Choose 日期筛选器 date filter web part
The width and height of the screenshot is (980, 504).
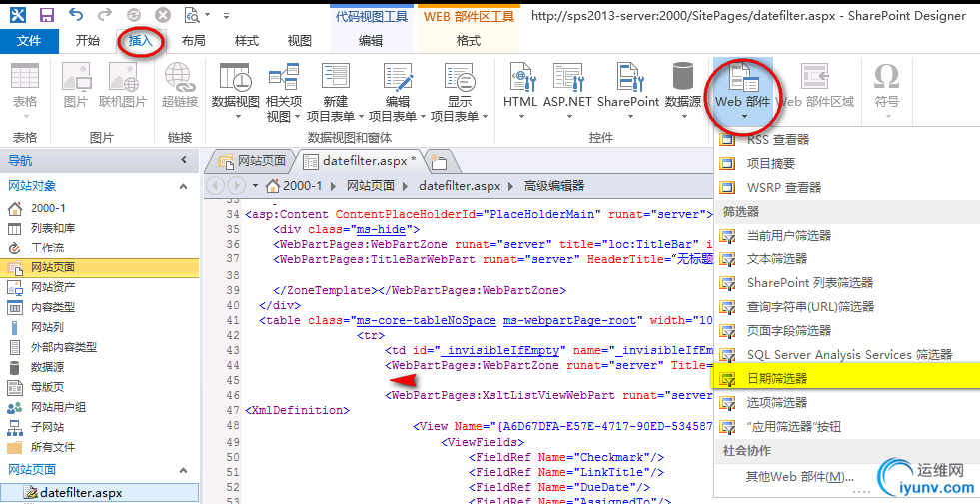tap(846, 378)
